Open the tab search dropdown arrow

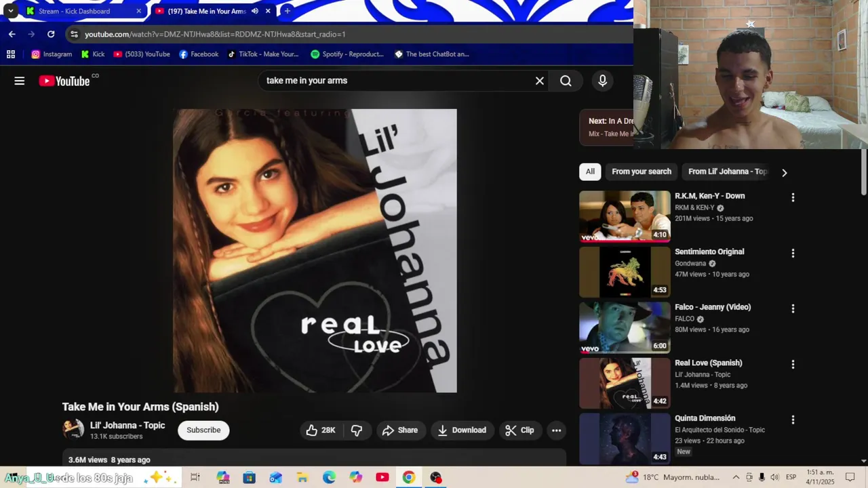[x=10, y=11]
